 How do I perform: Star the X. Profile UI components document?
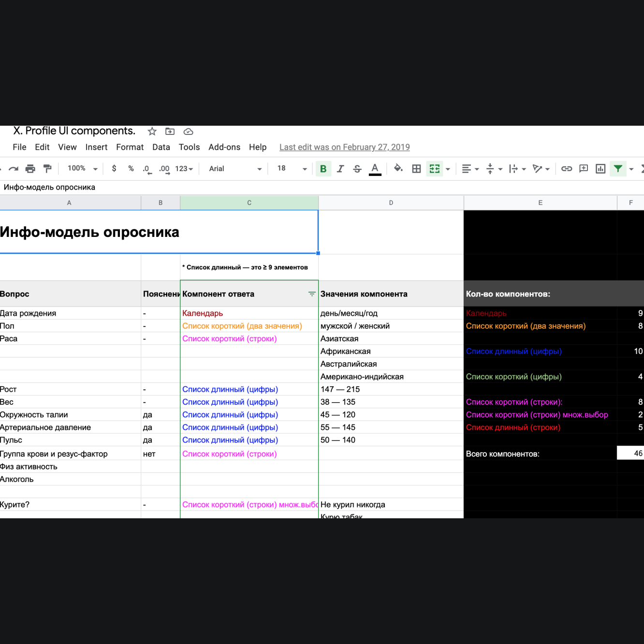tap(152, 132)
